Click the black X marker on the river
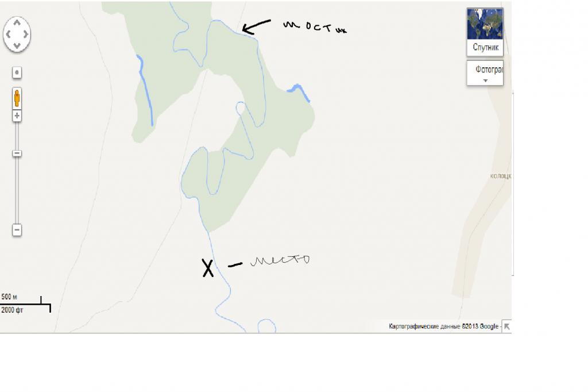The image size is (588, 392). pyautogui.click(x=208, y=268)
